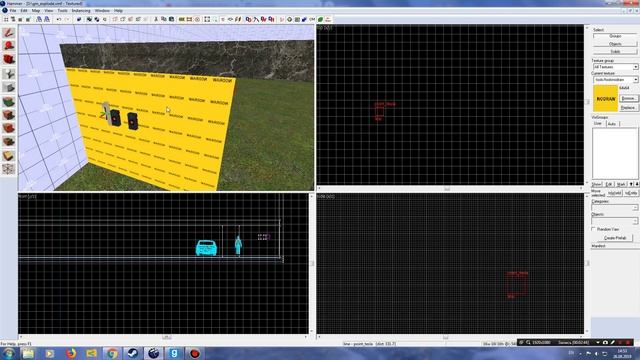Open the Toggle Texture Application tool

pyautogui.click(x=9, y=101)
